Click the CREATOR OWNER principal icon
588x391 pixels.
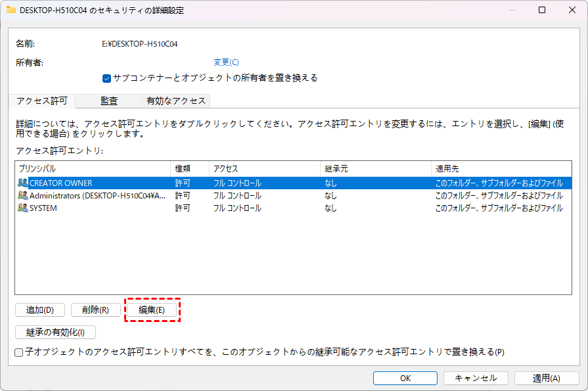tap(23, 183)
